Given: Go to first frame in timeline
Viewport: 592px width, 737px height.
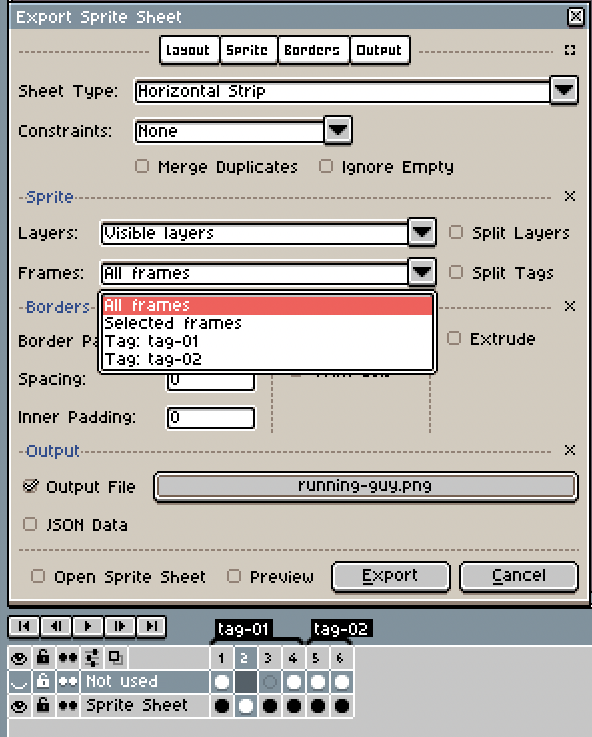Looking at the screenshot, I should [24, 627].
